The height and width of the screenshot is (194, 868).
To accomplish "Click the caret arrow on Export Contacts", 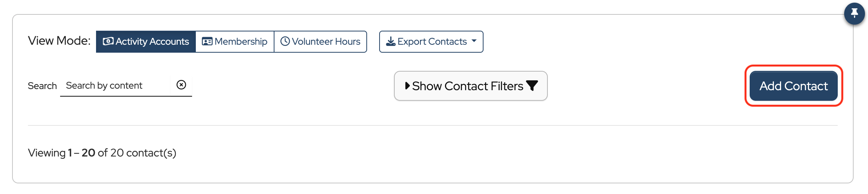I will pyautogui.click(x=474, y=41).
